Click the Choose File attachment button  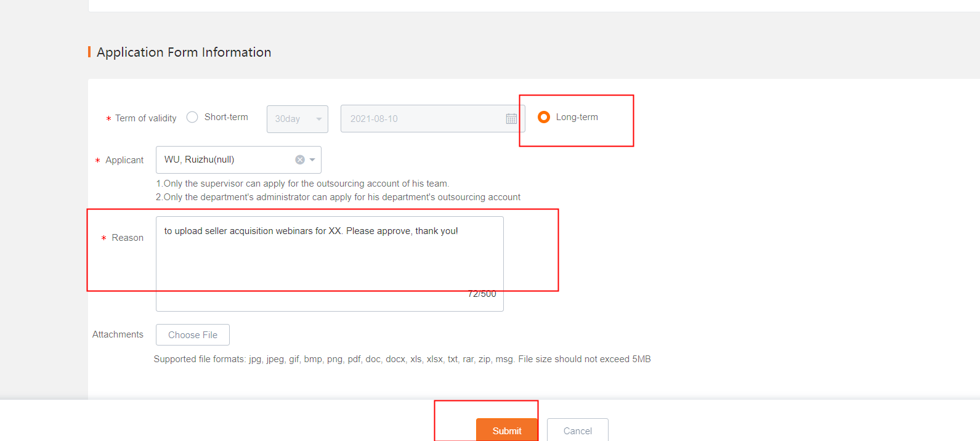(193, 335)
